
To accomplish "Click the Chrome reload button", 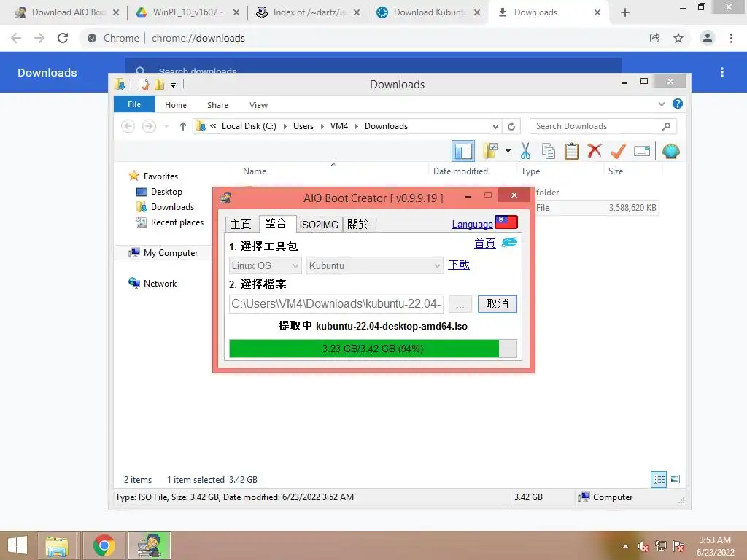I will click(63, 38).
